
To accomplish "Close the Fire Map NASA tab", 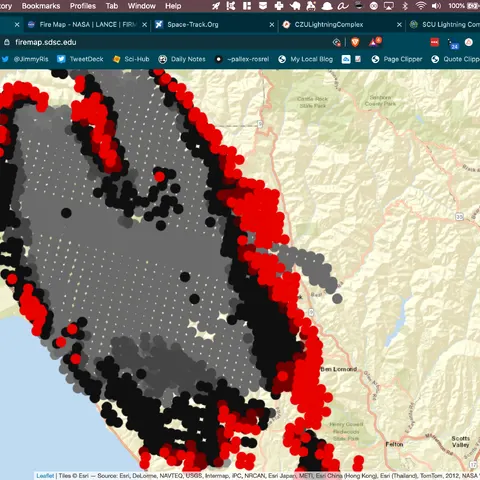I will click(x=145, y=25).
